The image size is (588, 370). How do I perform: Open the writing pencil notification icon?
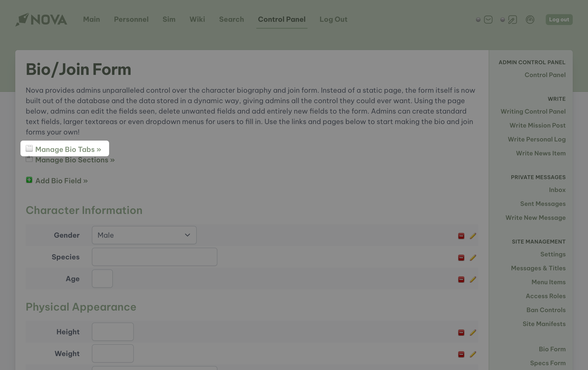click(x=512, y=20)
